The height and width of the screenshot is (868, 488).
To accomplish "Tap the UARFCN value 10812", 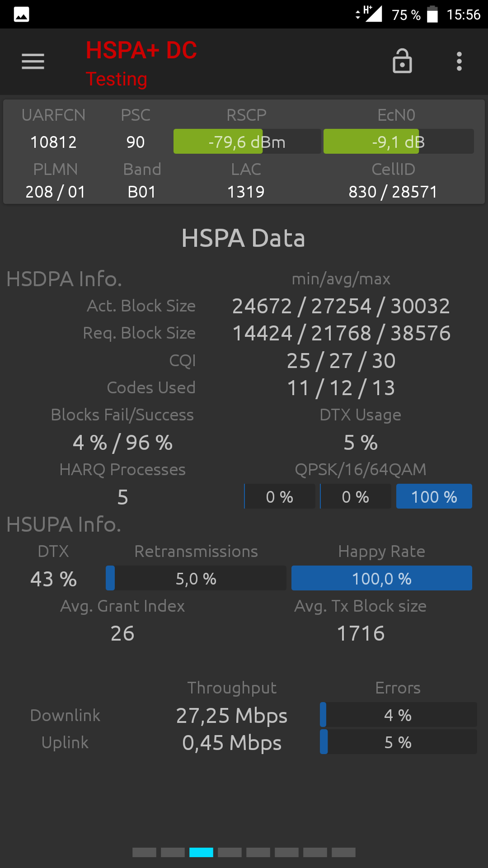I will click(53, 142).
